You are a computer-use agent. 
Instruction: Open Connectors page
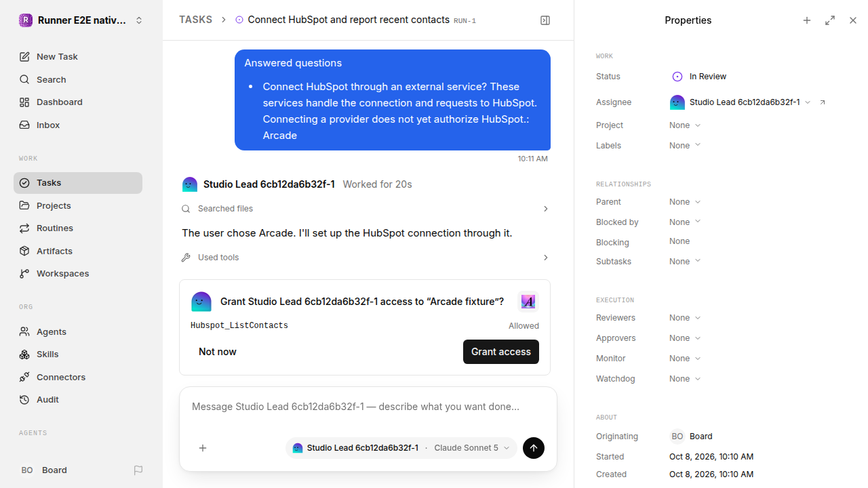[78, 378]
